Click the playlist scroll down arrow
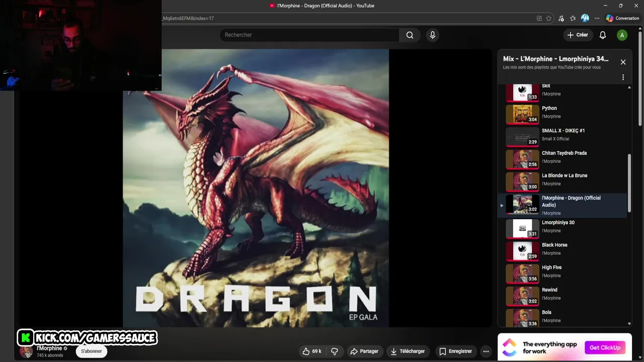Screen dimensions: 644x362 click(629, 324)
